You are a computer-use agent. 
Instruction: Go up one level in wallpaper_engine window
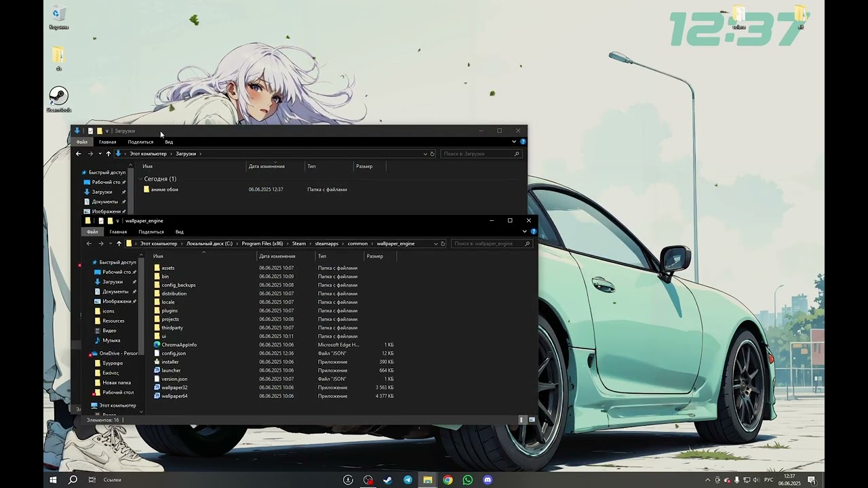click(x=119, y=243)
